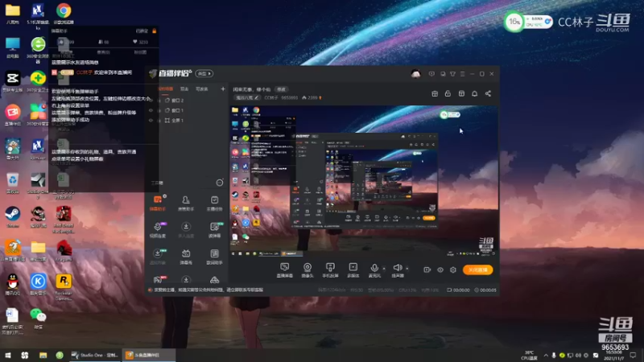Screen dimensions: 644x362
Task: Click the streamer avatar in title bar
Action: (x=415, y=74)
